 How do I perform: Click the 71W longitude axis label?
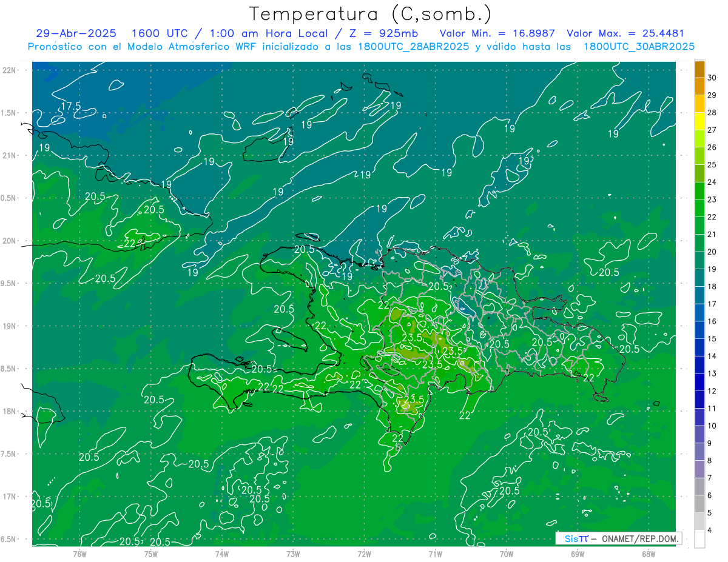click(x=435, y=553)
